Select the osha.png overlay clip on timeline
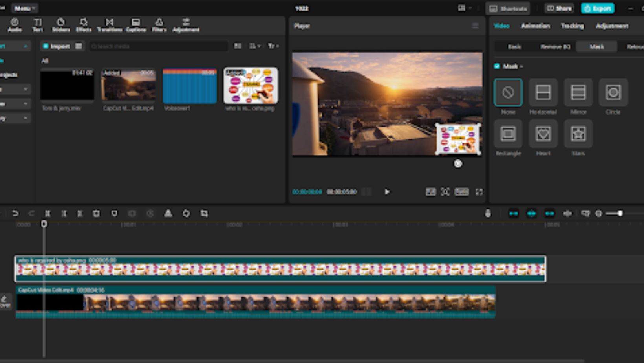The image size is (644, 363). click(x=280, y=269)
